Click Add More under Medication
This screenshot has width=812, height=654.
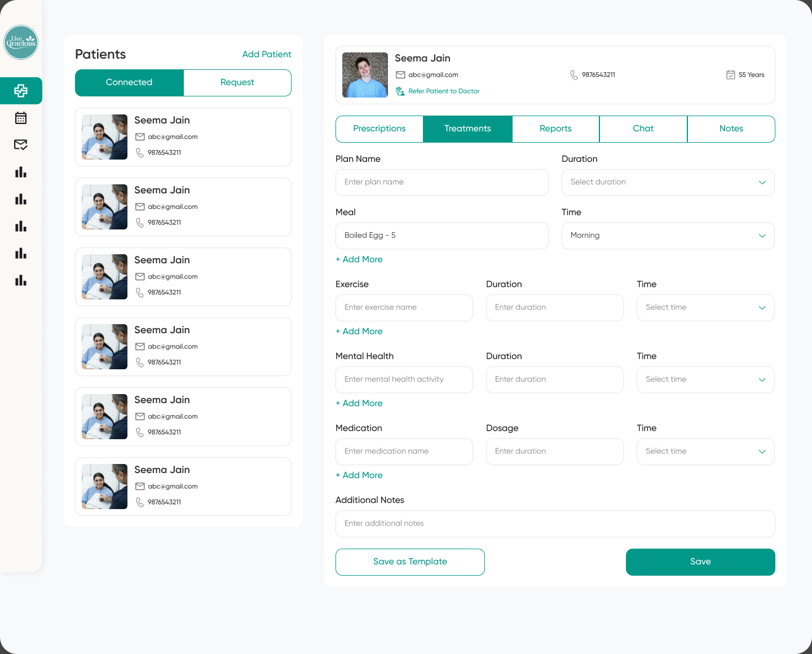pos(359,475)
